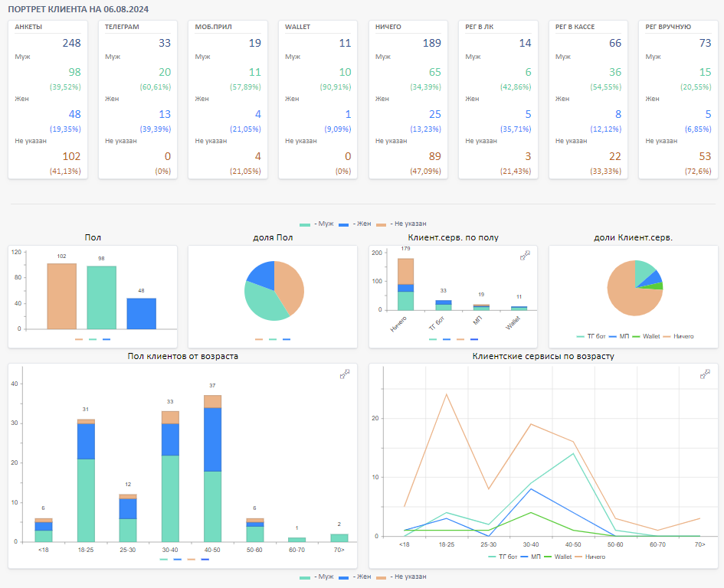Open expand icon on Клиент.серв. по полу chart
Screen dimensions: 724x588
tap(525, 255)
